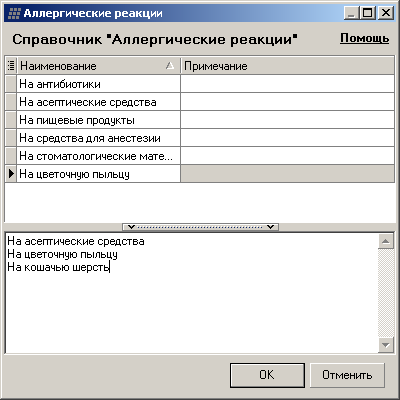Open the Помощь help link
Screen dimensions: 400x400
tap(364, 38)
